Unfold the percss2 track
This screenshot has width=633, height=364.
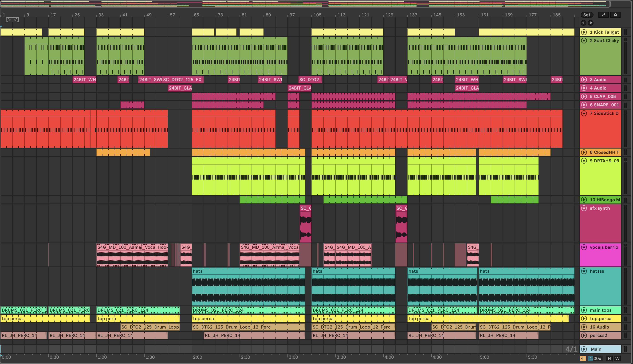(x=584, y=335)
